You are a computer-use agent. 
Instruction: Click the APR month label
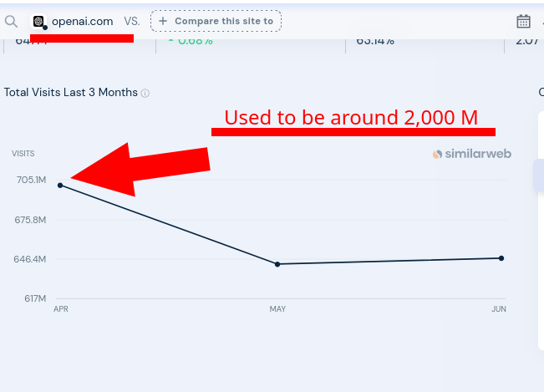point(61,309)
